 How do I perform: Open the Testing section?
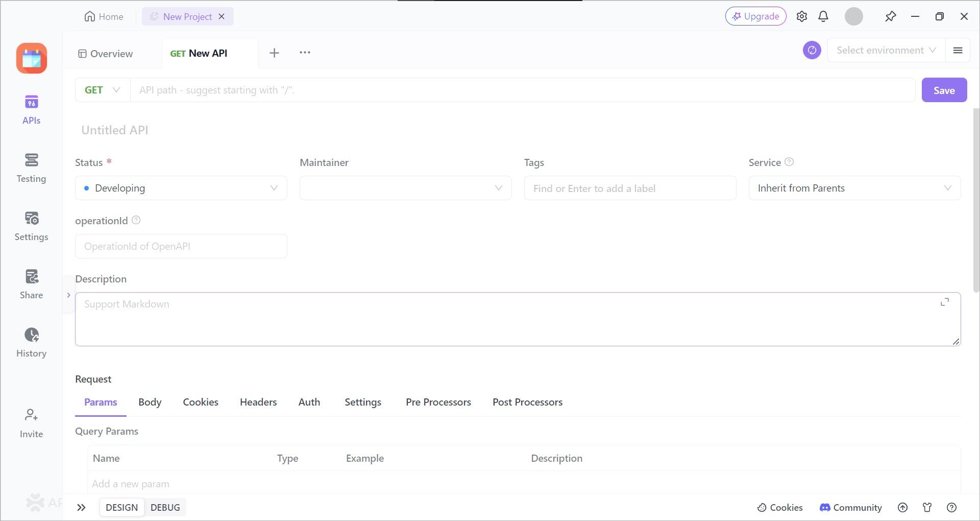(x=31, y=167)
